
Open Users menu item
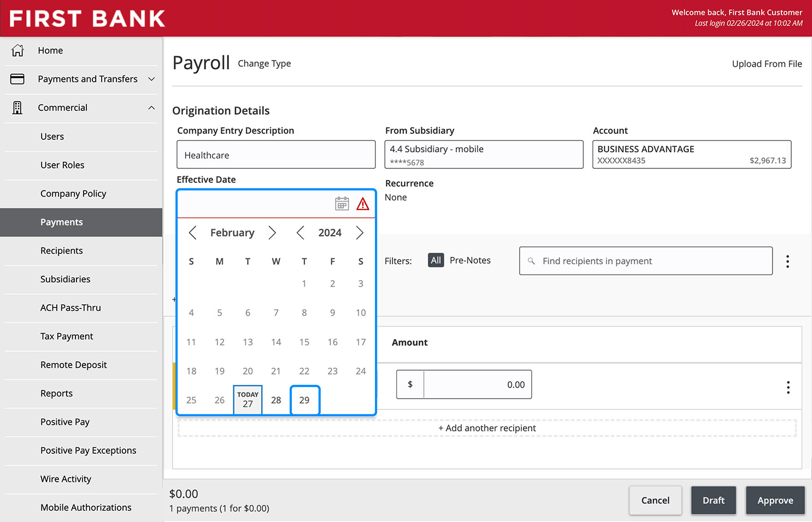[81, 137]
